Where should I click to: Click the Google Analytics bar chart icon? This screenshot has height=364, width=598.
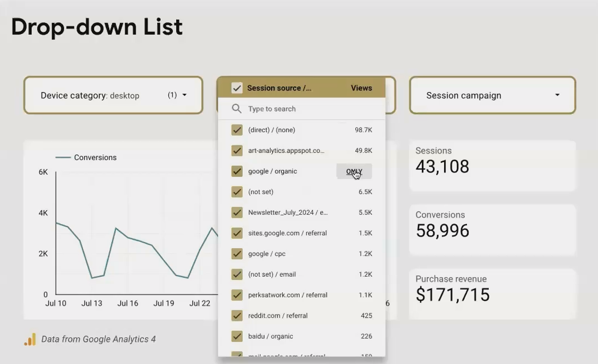pyautogui.click(x=30, y=339)
